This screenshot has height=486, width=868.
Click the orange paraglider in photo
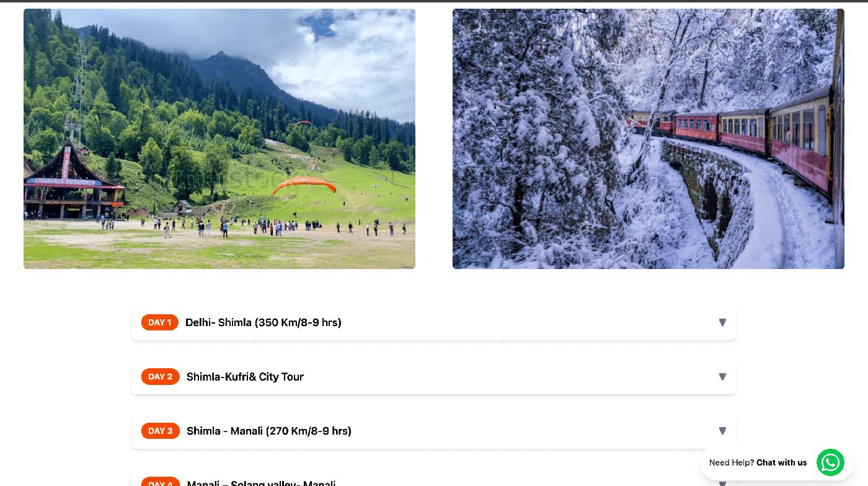(304, 184)
